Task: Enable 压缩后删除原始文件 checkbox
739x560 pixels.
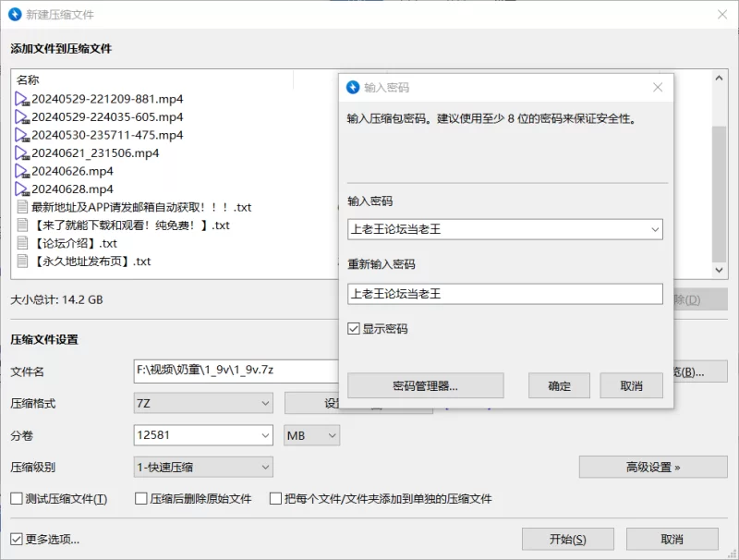Action: tap(141, 498)
